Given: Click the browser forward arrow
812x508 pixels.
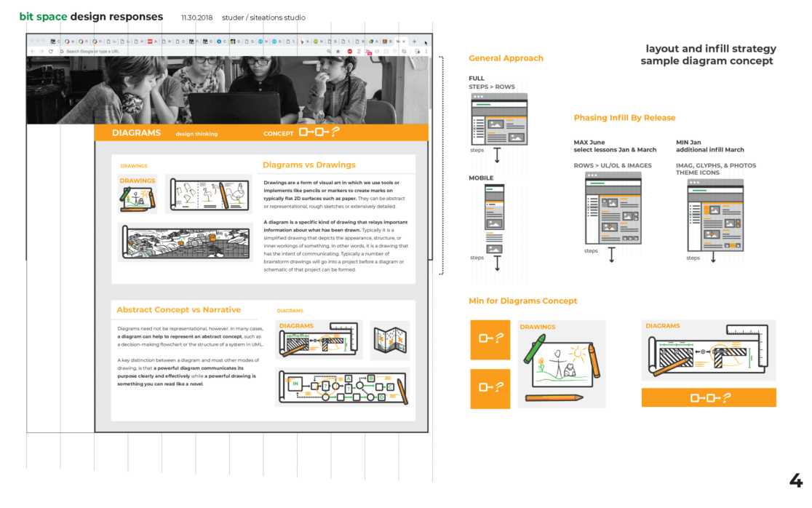Looking at the screenshot, I should click(x=41, y=52).
